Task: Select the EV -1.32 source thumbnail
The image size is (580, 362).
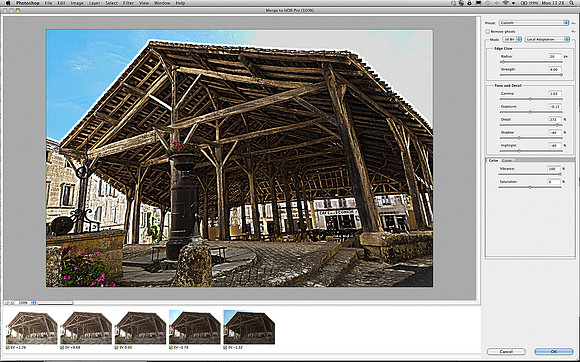Action: (x=249, y=328)
